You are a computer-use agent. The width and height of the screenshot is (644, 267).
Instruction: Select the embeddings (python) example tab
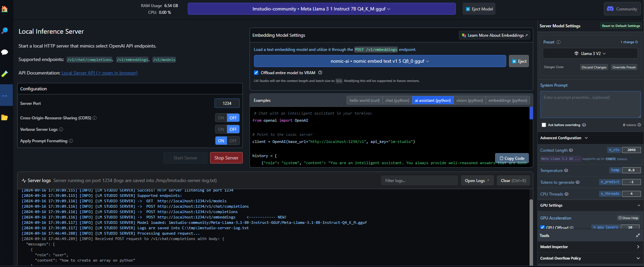pyautogui.click(x=508, y=100)
